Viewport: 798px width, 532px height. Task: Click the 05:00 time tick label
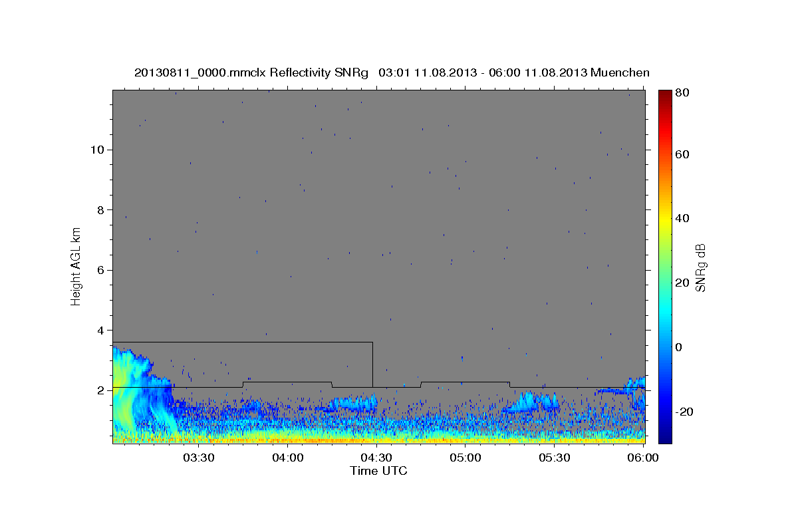coord(465,458)
